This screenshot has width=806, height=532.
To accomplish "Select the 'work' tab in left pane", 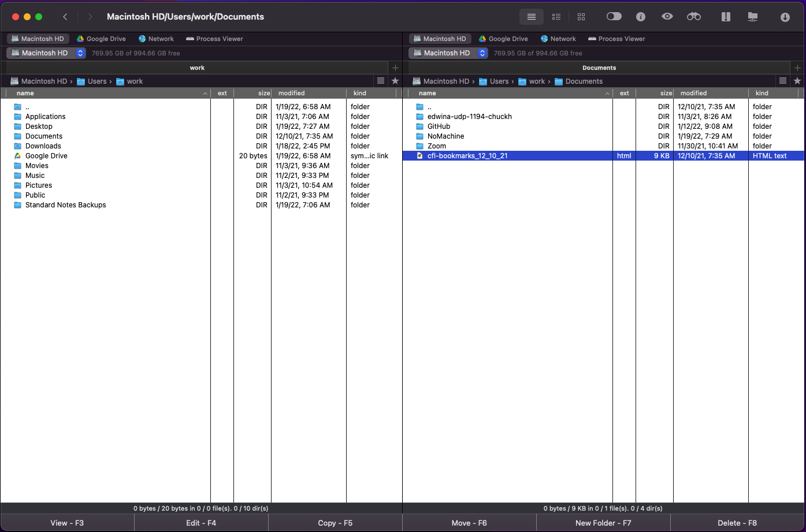I will coord(197,68).
